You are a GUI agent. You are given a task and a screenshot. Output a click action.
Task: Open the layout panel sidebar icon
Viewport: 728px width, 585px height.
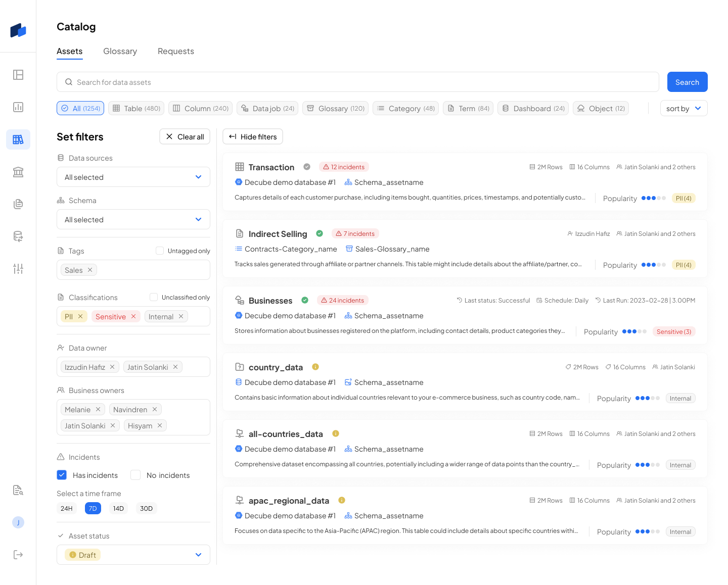coord(18,75)
